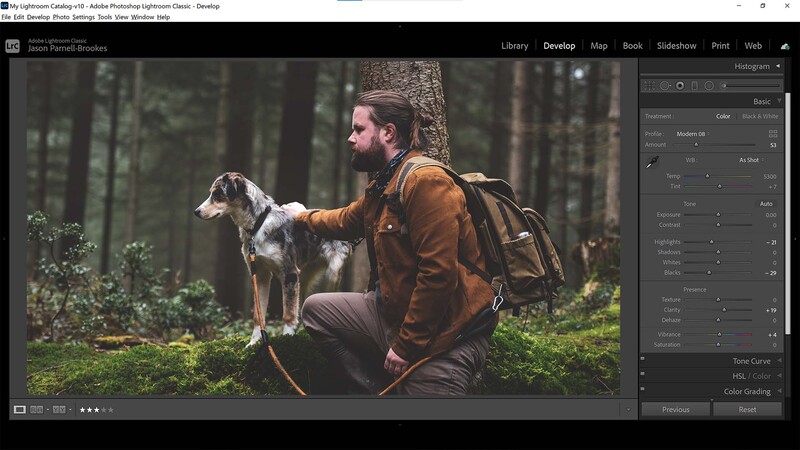Open the Develop menu in menu bar
The width and height of the screenshot is (800, 450).
(38, 17)
